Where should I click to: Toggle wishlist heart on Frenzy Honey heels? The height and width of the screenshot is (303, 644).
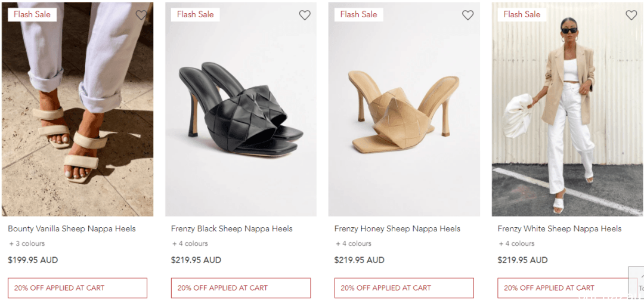coord(468,15)
